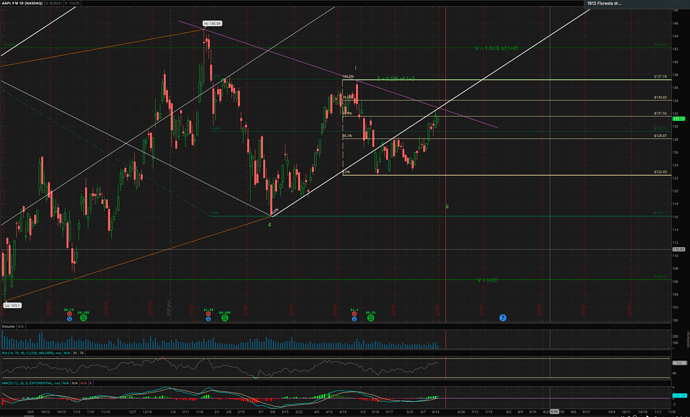690x417 pixels.
Task: Click the Hi: 145.09 price bubble
Action: click(x=212, y=23)
